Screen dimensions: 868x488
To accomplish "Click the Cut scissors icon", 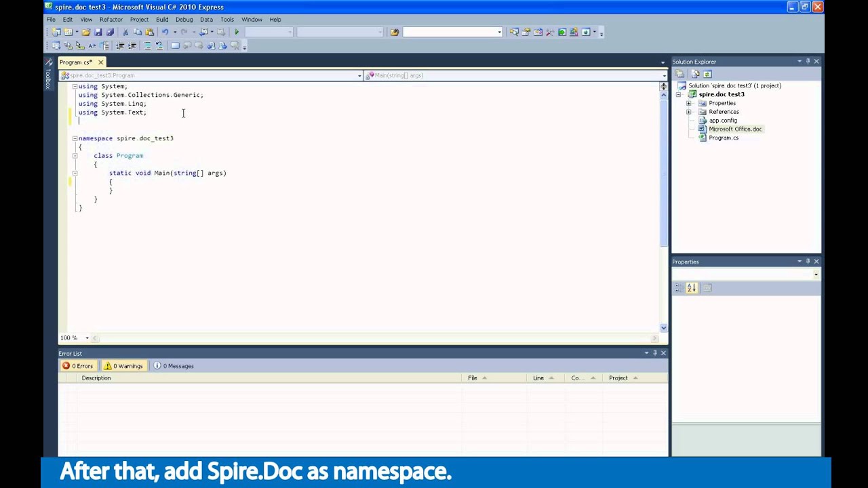I will pyautogui.click(x=125, y=32).
